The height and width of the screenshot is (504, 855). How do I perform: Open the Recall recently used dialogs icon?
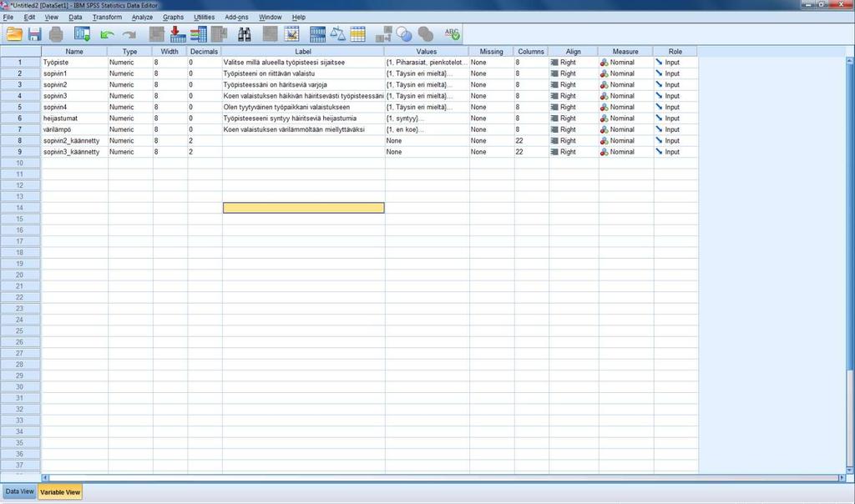(83, 34)
